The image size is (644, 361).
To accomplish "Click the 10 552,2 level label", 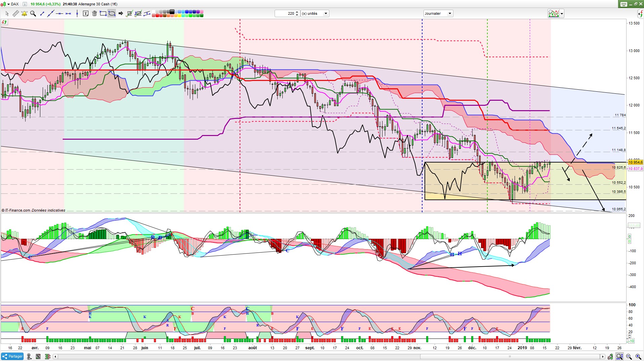I will 619,183.
